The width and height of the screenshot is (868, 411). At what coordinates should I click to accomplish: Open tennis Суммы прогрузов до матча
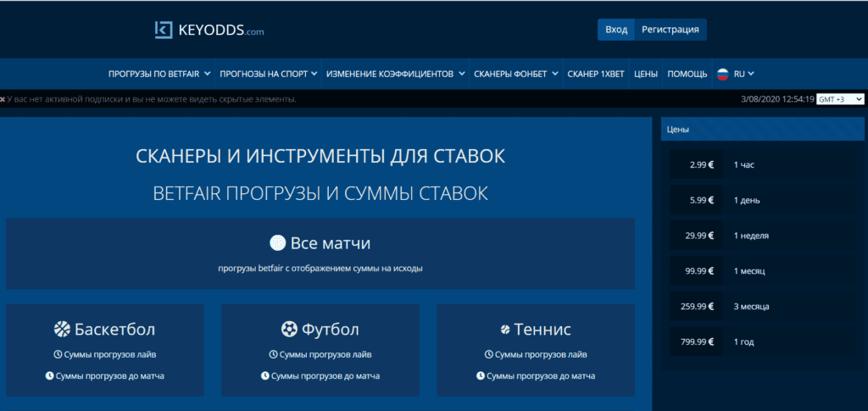click(x=541, y=376)
